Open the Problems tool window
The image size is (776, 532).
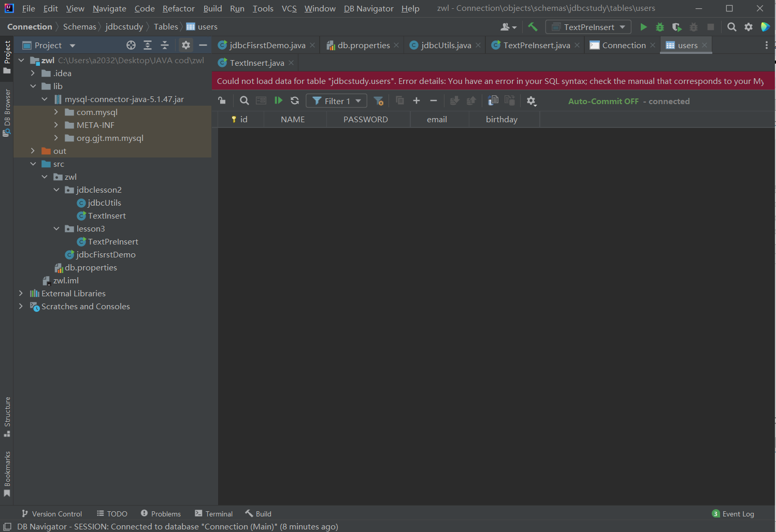pos(161,513)
